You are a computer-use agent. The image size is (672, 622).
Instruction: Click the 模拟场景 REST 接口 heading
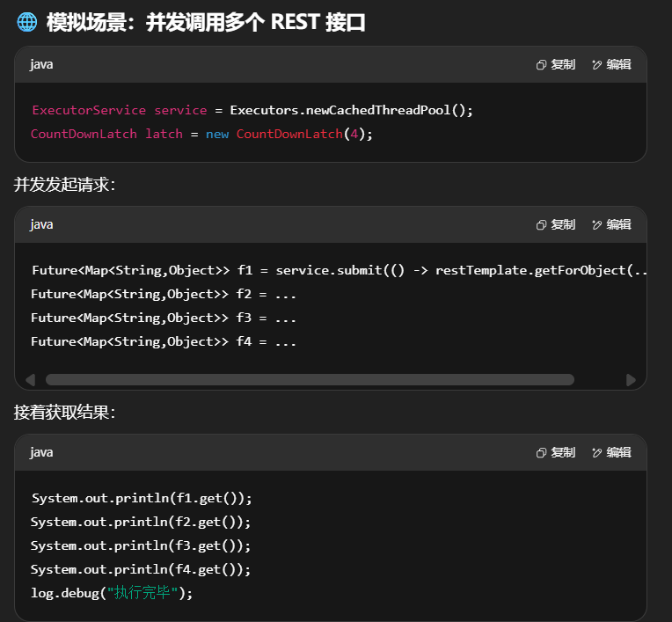point(206,23)
